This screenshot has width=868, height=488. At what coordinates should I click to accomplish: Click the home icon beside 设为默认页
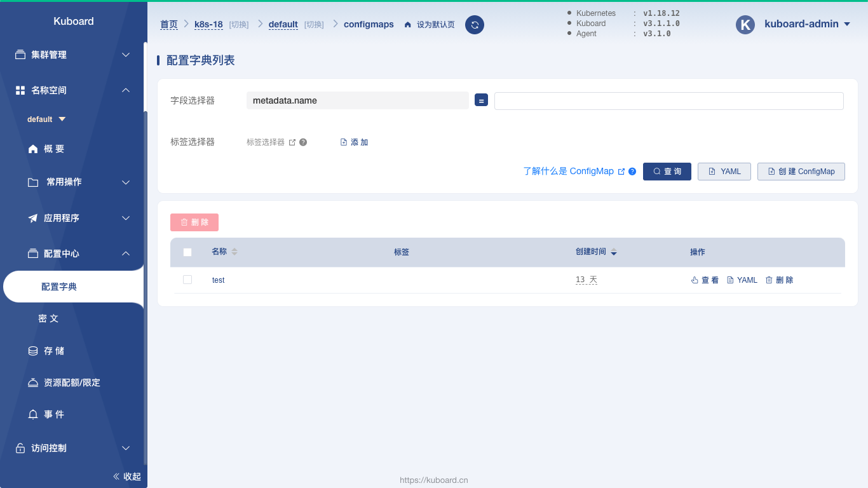click(x=408, y=25)
